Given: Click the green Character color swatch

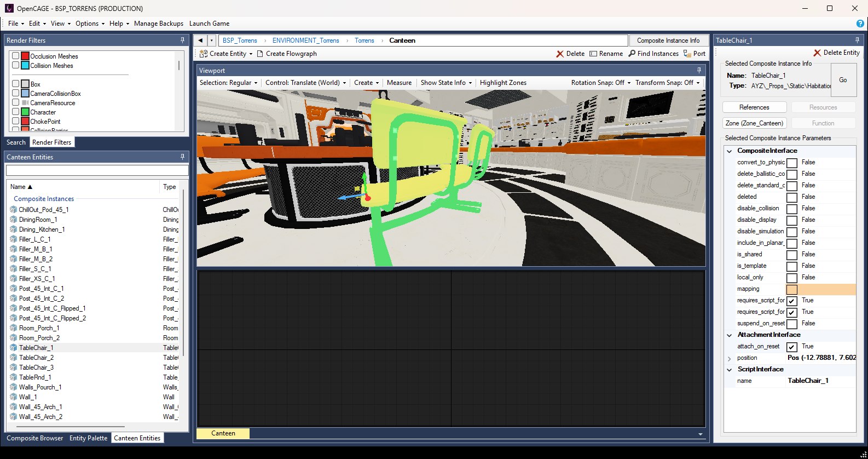Looking at the screenshot, I should pos(25,112).
